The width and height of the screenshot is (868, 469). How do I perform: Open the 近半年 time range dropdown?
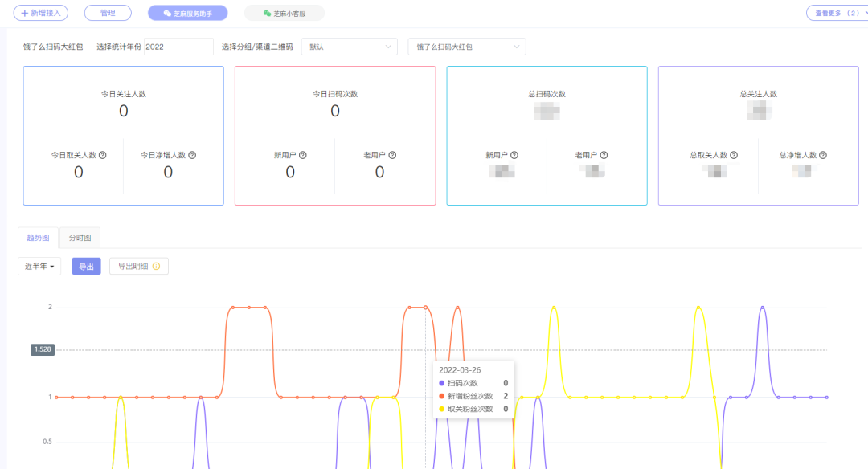point(39,267)
